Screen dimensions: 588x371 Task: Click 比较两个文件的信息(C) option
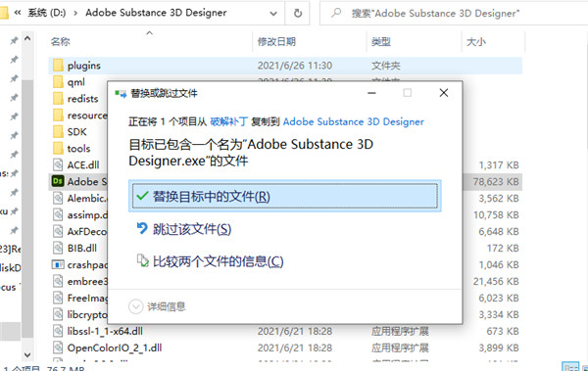pyautogui.click(x=210, y=261)
